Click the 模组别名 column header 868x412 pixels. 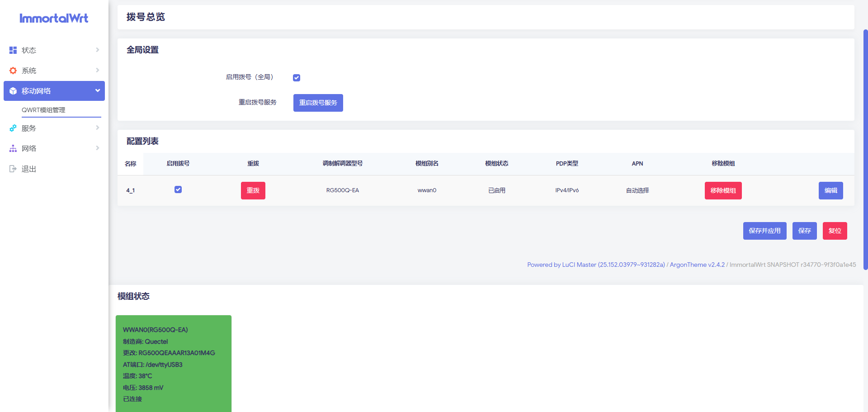tap(427, 163)
